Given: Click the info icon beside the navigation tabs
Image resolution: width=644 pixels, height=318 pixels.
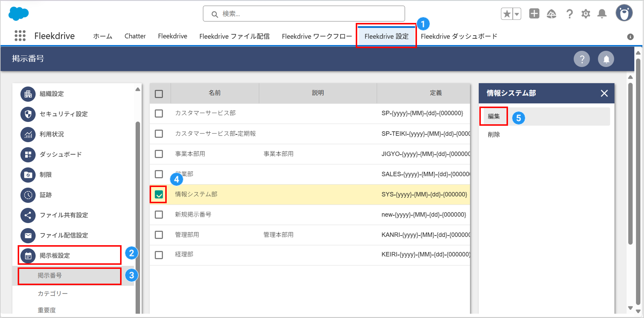Looking at the screenshot, I should point(630,37).
